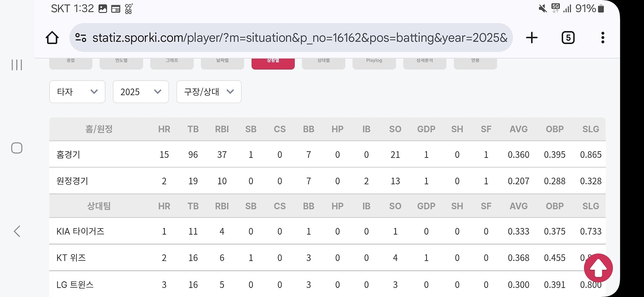Viewport: 644px width, 297px height.
Task: Tap the Android recent apps icon
Action: (x=17, y=65)
